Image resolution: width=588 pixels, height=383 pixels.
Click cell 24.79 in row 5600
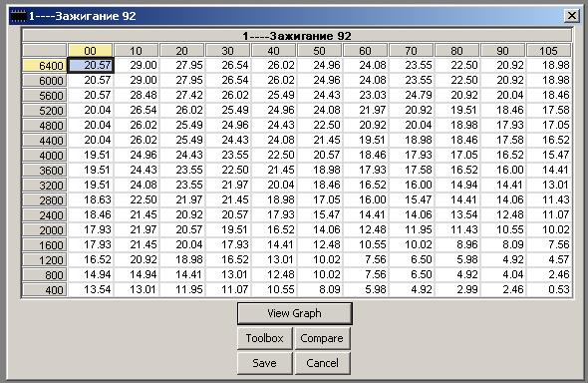coord(411,95)
